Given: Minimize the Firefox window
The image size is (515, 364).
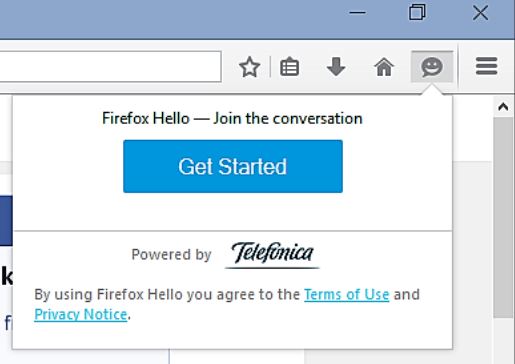Looking at the screenshot, I should 358,13.
